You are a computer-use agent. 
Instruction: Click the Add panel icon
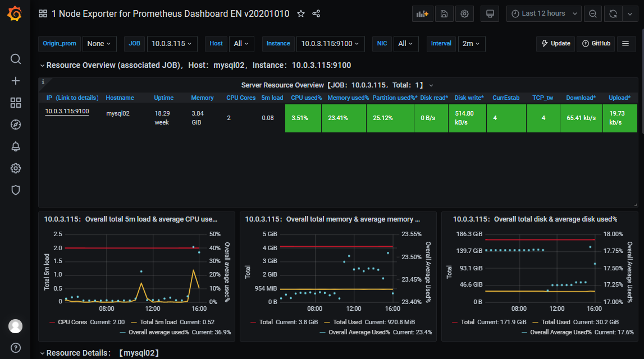click(x=421, y=14)
